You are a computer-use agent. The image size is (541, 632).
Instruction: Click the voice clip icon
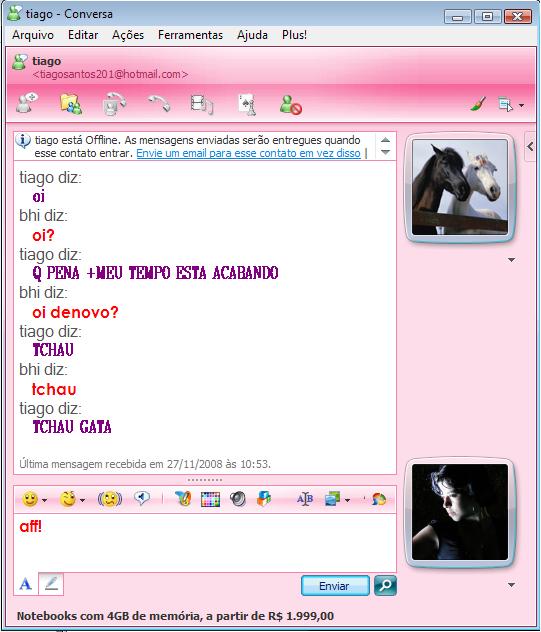pos(142,499)
